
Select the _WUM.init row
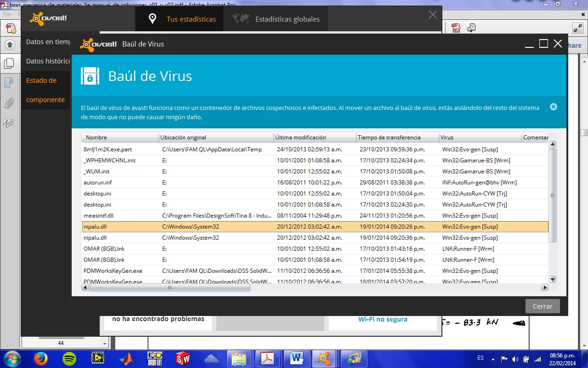[x=315, y=172]
